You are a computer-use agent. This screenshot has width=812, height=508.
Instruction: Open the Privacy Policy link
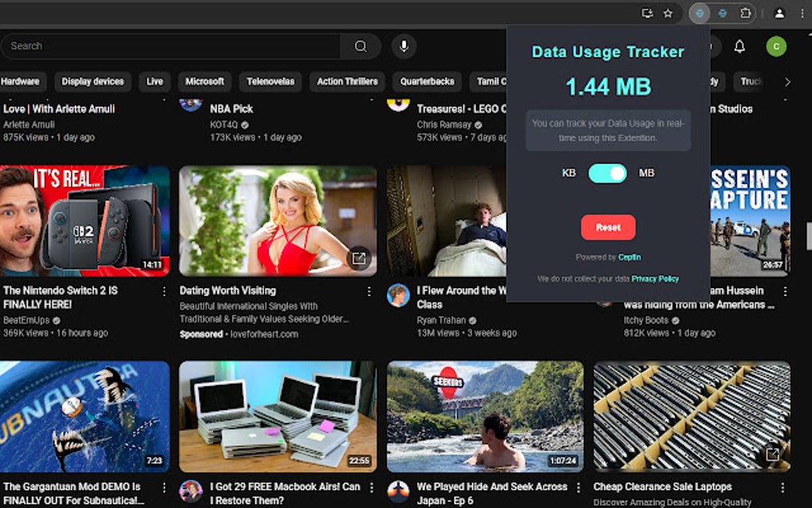[x=655, y=279]
